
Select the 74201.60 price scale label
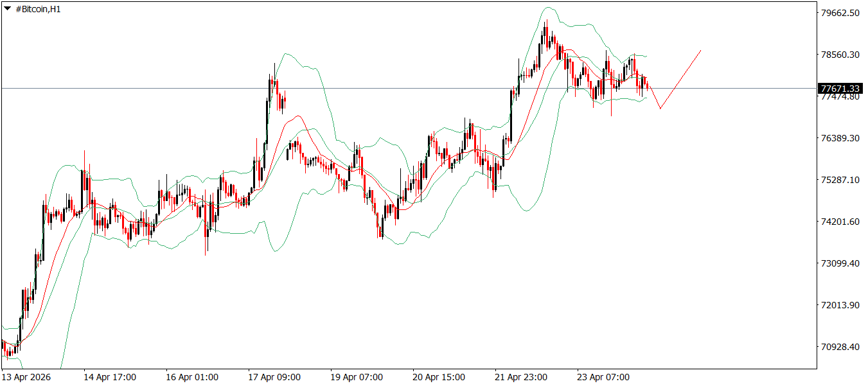(x=840, y=222)
